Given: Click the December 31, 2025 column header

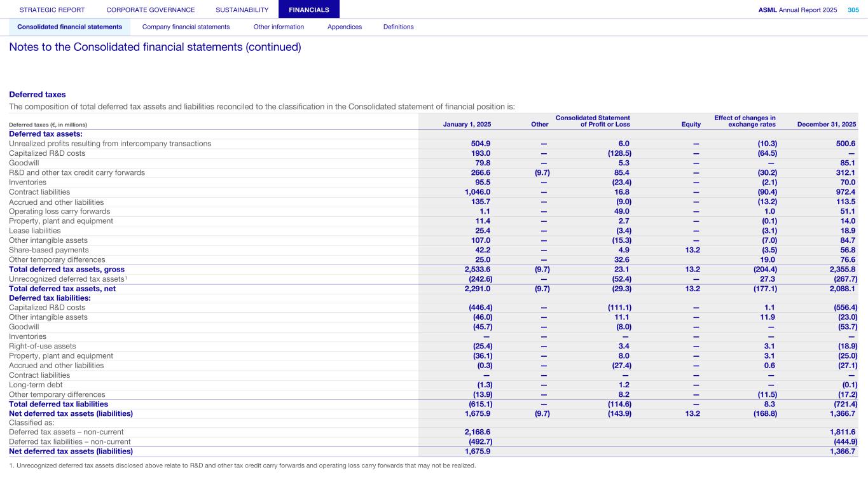Looking at the screenshot, I should click(x=826, y=124).
